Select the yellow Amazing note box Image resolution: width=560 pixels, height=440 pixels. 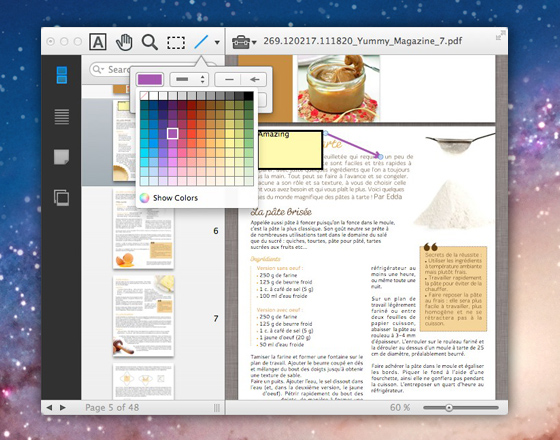[x=290, y=149]
